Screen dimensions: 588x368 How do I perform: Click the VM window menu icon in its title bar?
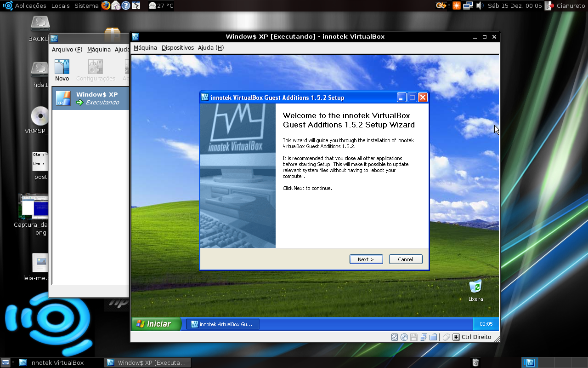pyautogui.click(x=136, y=37)
